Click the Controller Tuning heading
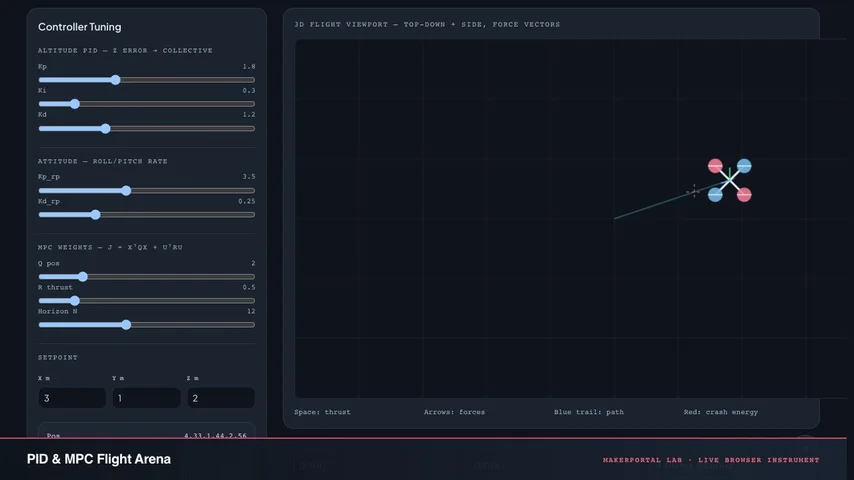The image size is (854, 480). coord(80,27)
